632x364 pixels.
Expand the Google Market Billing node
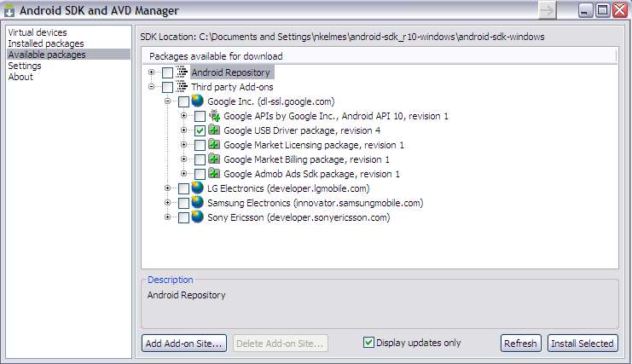[183, 159]
